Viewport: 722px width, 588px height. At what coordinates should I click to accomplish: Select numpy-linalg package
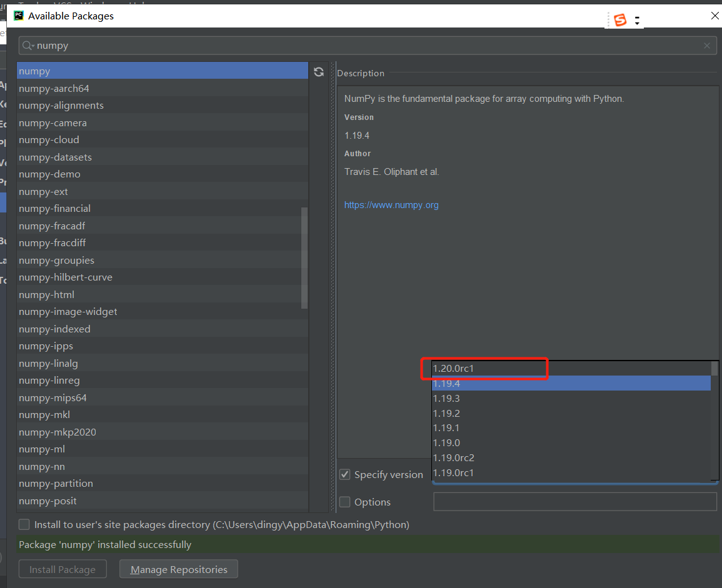tap(163, 363)
